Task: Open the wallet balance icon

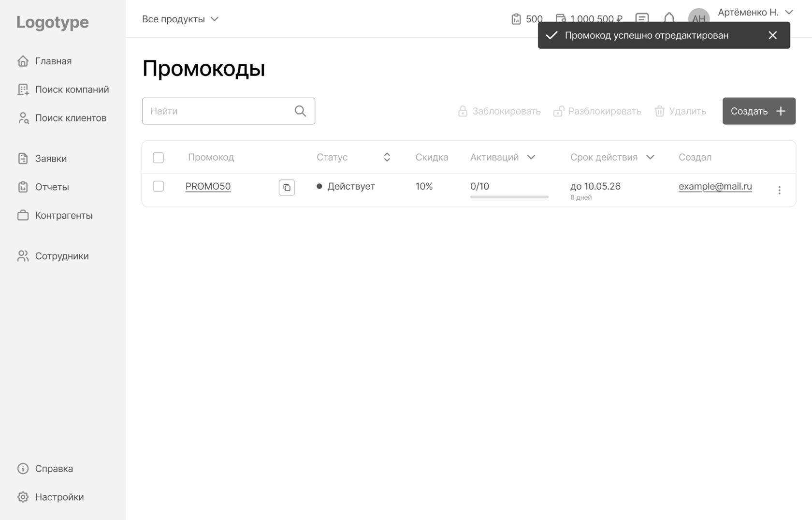Action: 561,18
